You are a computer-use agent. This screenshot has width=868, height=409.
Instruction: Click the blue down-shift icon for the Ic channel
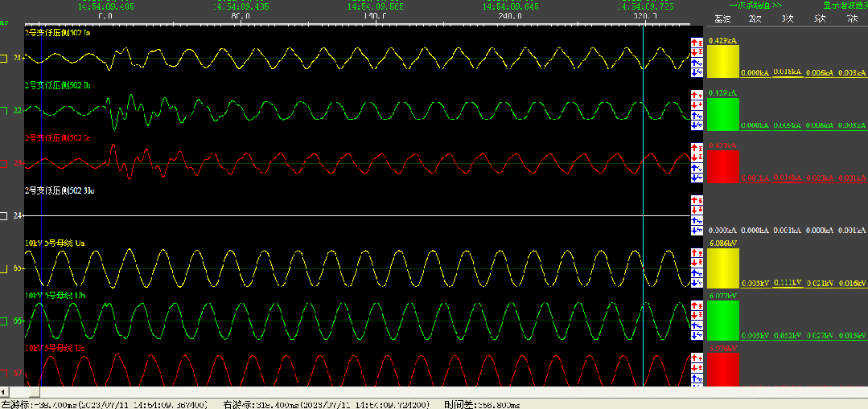(x=697, y=178)
